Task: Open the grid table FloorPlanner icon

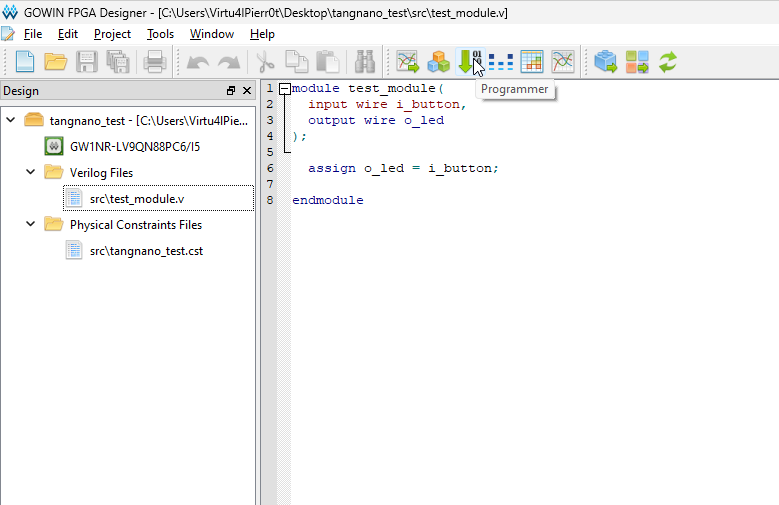Action: pos(532,62)
